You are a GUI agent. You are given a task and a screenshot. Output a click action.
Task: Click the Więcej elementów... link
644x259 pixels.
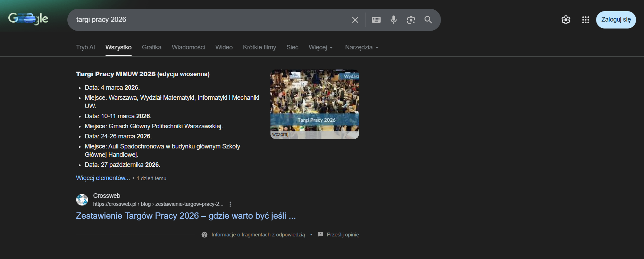(103, 178)
